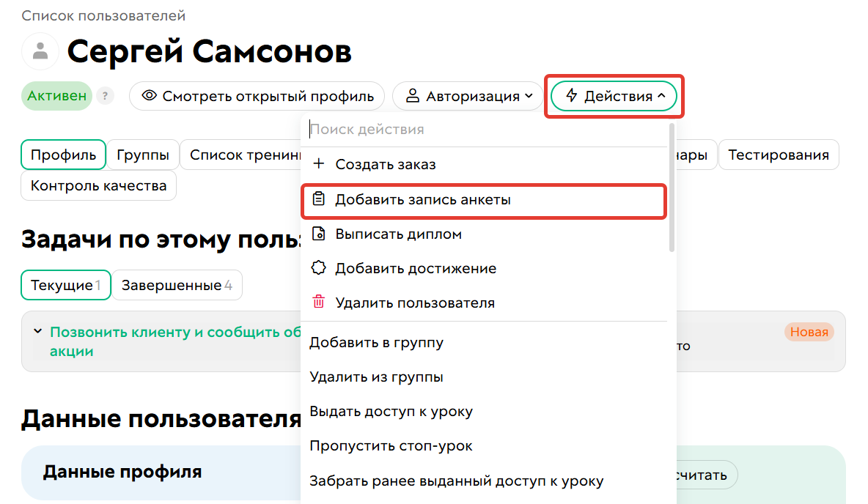The height and width of the screenshot is (504, 868).
Task: Click the achievement icon beside Добавить достижение
Action: click(319, 267)
